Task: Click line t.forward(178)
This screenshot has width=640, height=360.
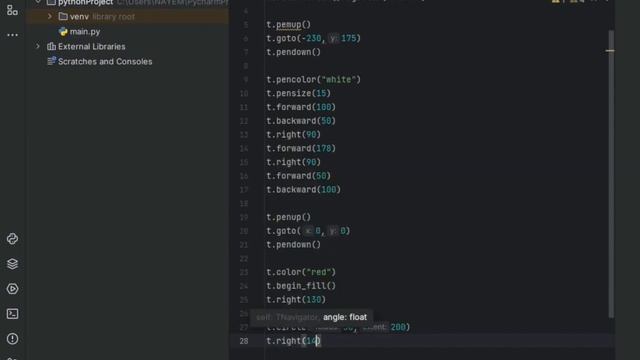Action: click(x=301, y=149)
